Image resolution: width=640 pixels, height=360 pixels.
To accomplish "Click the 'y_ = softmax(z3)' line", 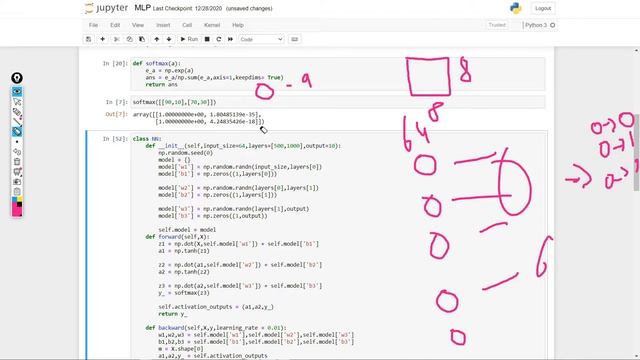I will tap(184, 293).
